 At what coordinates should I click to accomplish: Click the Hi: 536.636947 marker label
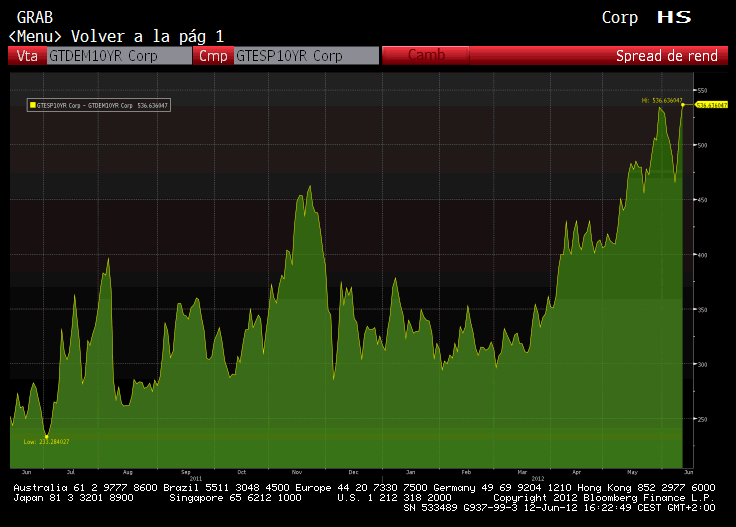(662, 100)
